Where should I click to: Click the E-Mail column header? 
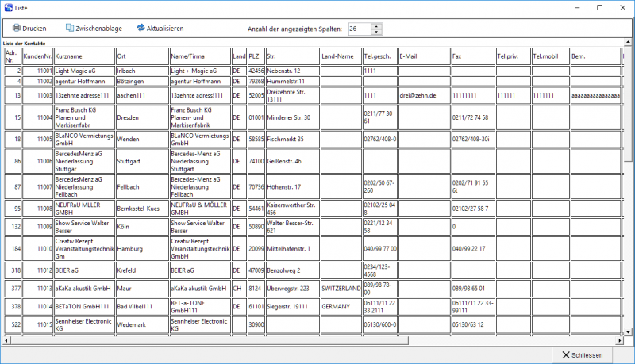pos(425,56)
